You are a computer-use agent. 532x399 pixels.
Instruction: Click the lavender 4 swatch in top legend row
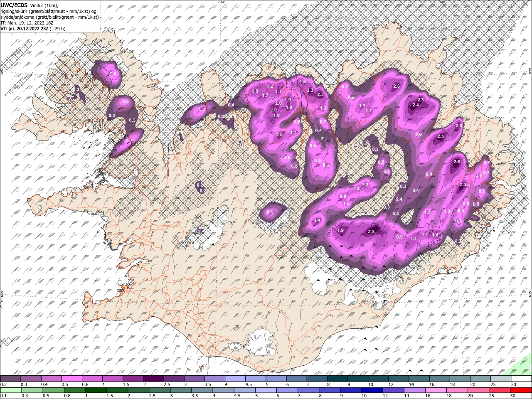click(x=235, y=379)
